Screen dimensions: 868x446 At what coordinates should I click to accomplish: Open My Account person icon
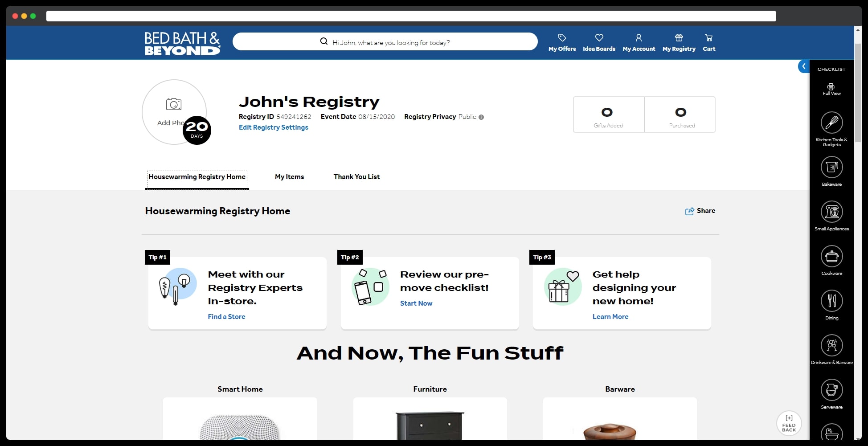click(639, 38)
